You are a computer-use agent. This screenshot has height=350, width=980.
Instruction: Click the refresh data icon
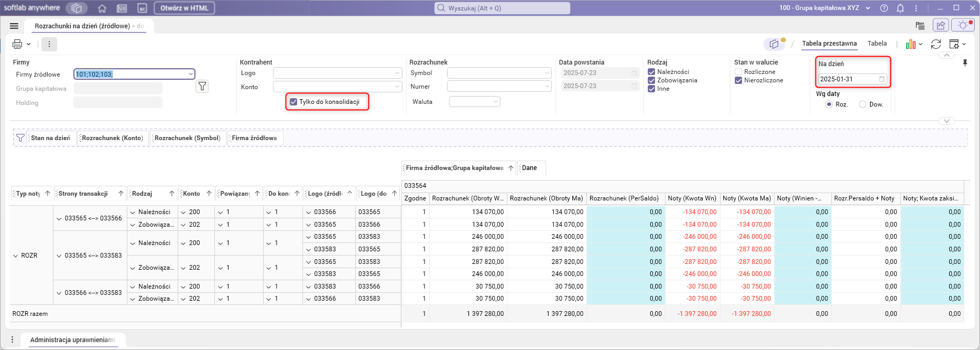point(936,44)
